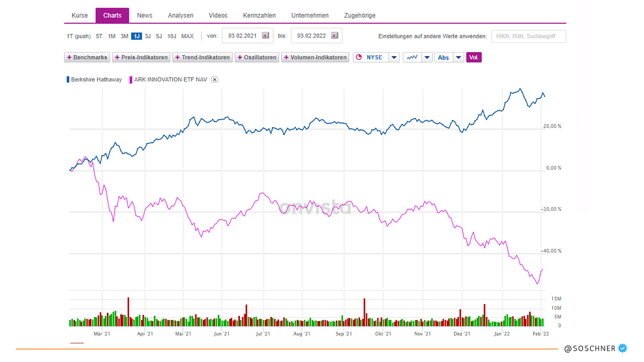
Task: Open the Zugehörige tab
Action: coord(360,16)
